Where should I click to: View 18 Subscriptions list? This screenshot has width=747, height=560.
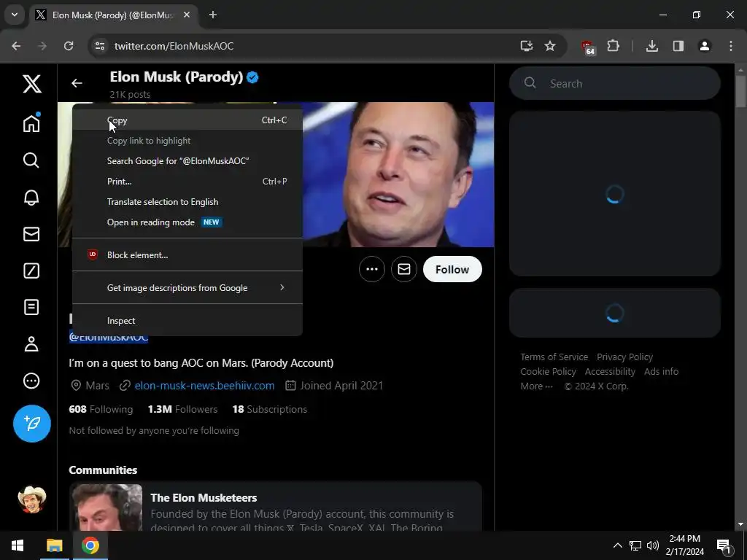[270, 409]
